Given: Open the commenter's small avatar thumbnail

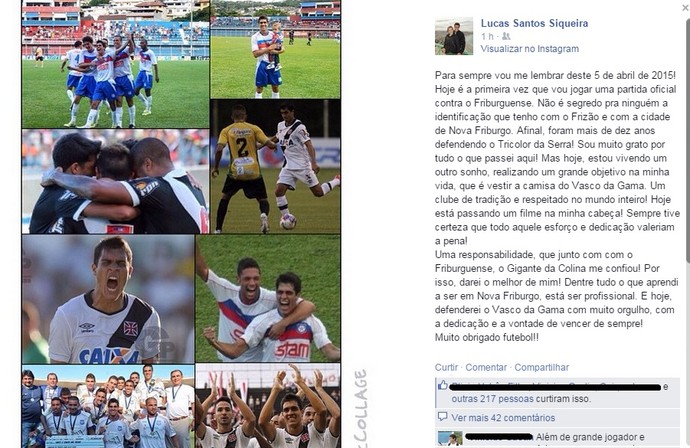Looking at the screenshot, I should tap(450, 439).
